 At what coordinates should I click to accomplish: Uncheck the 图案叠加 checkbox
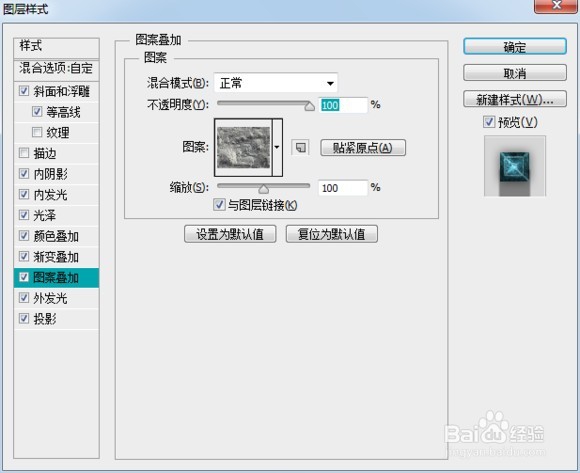point(24,277)
